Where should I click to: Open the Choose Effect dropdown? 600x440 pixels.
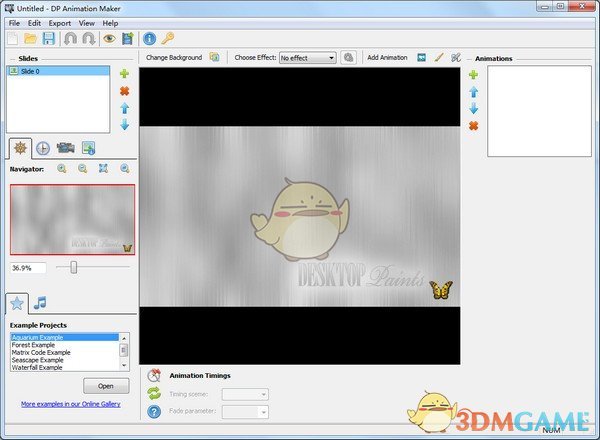[308, 58]
